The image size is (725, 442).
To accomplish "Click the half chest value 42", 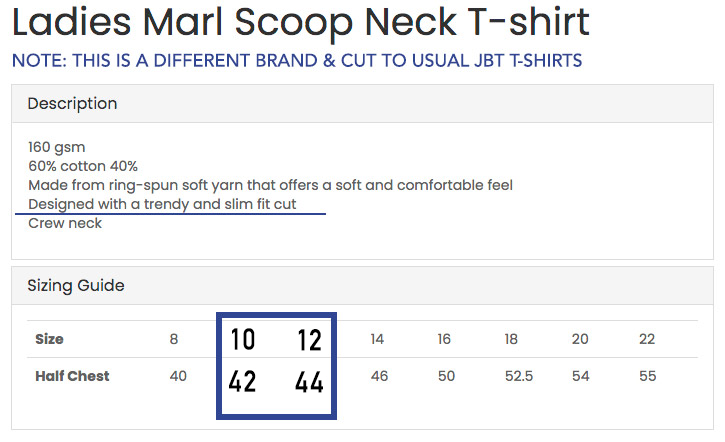I will (242, 381).
